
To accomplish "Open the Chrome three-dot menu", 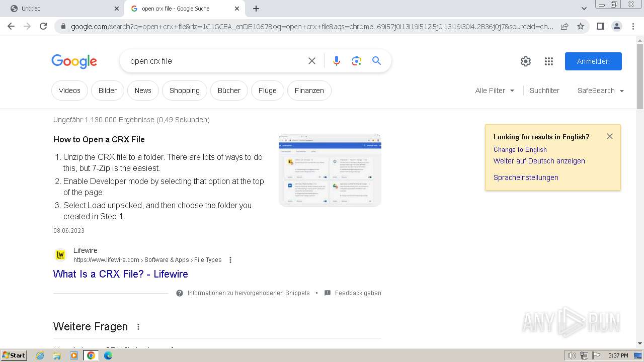I will click(x=633, y=26).
